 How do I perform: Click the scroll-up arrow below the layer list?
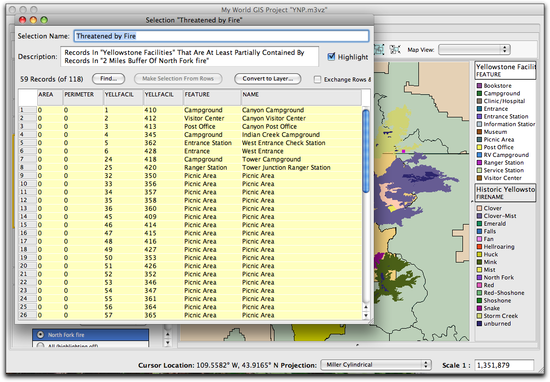tap(167, 334)
